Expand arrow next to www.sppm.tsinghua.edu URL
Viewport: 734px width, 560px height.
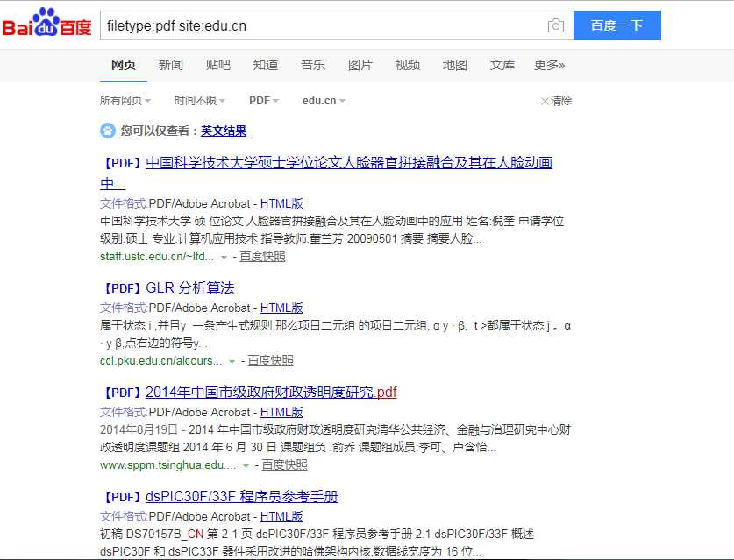(246, 466)
